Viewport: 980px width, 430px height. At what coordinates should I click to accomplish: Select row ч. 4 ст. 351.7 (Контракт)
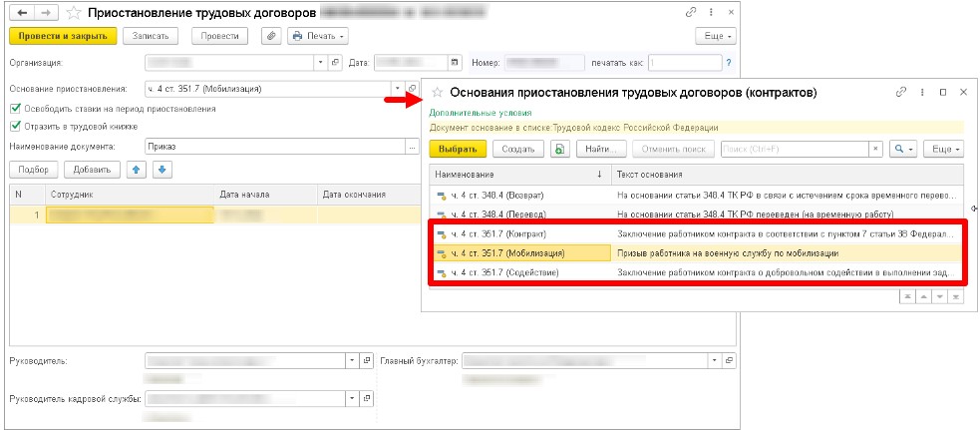[x=696, y=233]
